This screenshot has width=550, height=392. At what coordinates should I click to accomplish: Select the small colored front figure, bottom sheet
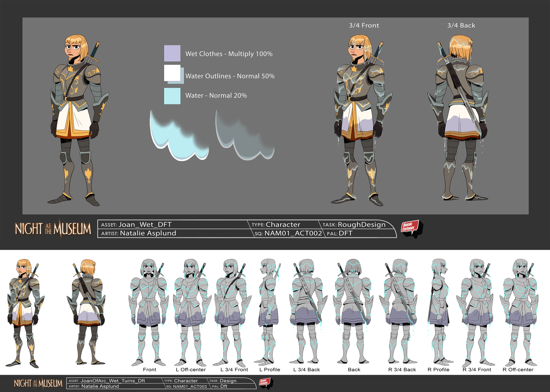[x=25, y=313]
